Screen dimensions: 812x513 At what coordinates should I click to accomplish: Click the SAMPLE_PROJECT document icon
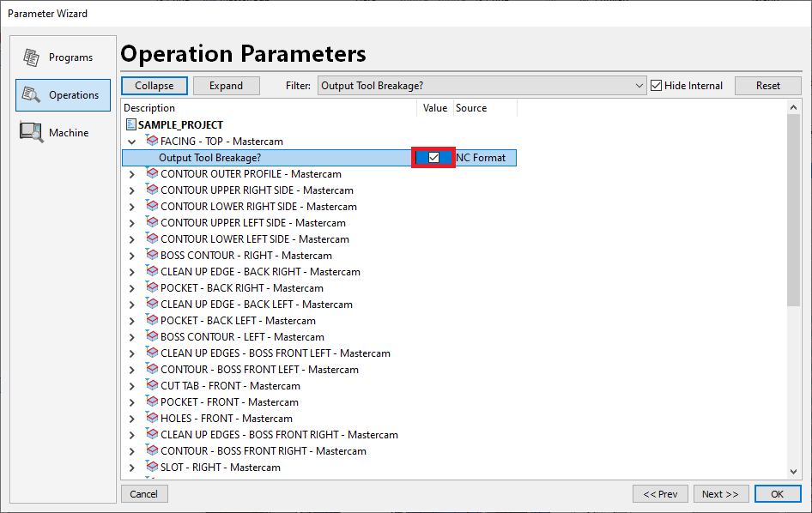[x=131, y=125]
